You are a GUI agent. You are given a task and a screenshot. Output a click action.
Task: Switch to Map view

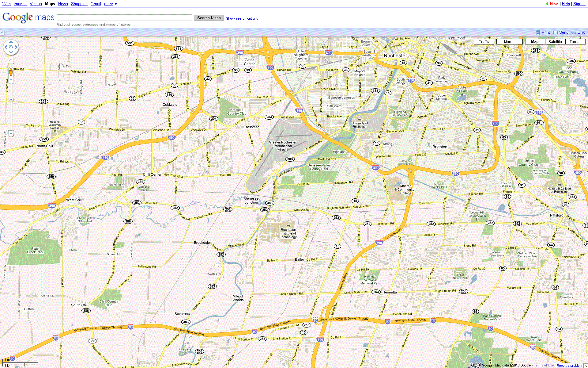tap(535, 42)
